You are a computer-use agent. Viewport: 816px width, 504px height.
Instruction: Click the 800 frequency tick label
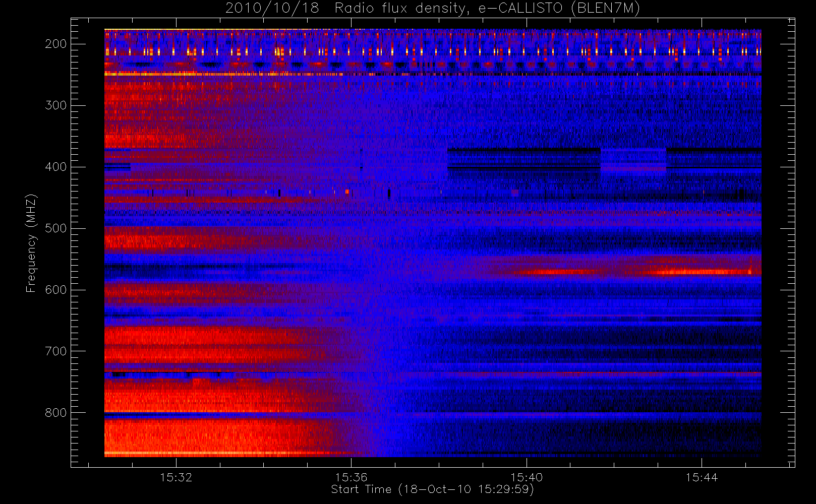pos(56,413)
